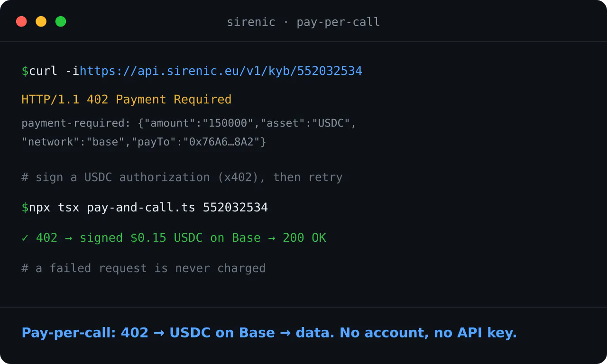Click the yellow minimize window button
Viewport: 607px width, 364px height.
tap(41, 21)
